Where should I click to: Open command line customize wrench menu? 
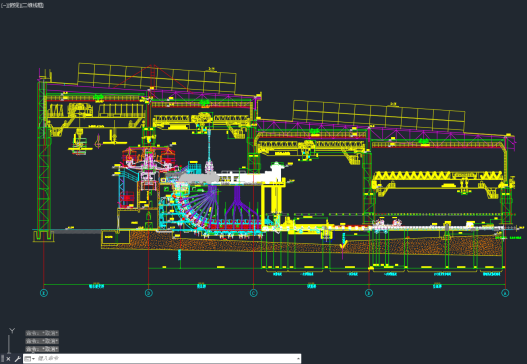point(17,359)
